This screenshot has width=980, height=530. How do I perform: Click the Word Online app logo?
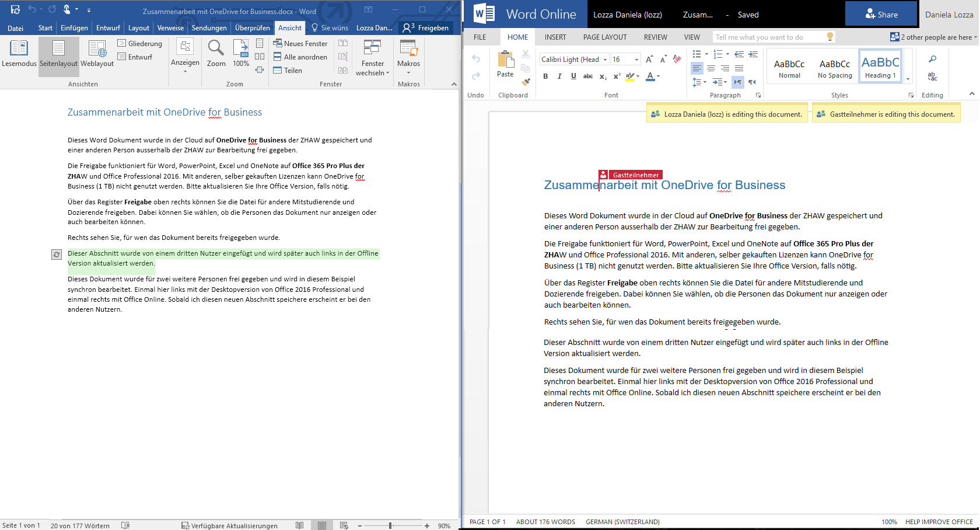(484, 14)
